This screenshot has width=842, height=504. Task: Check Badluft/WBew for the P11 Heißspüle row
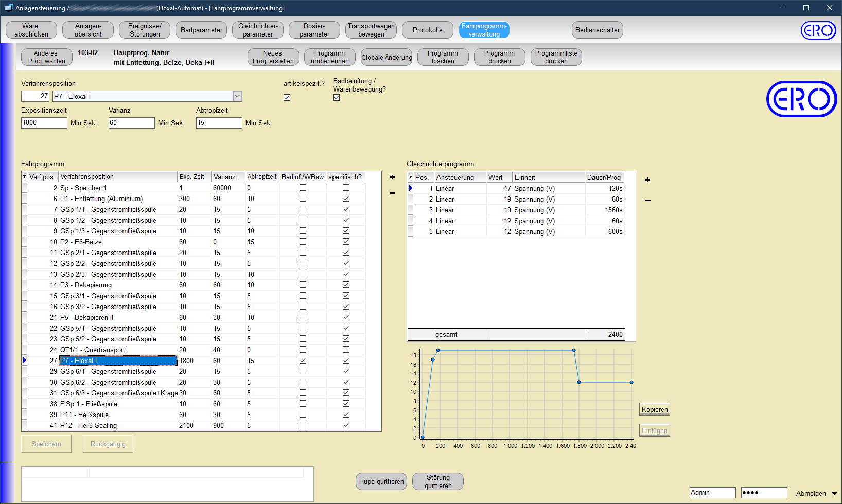(303, 414)
